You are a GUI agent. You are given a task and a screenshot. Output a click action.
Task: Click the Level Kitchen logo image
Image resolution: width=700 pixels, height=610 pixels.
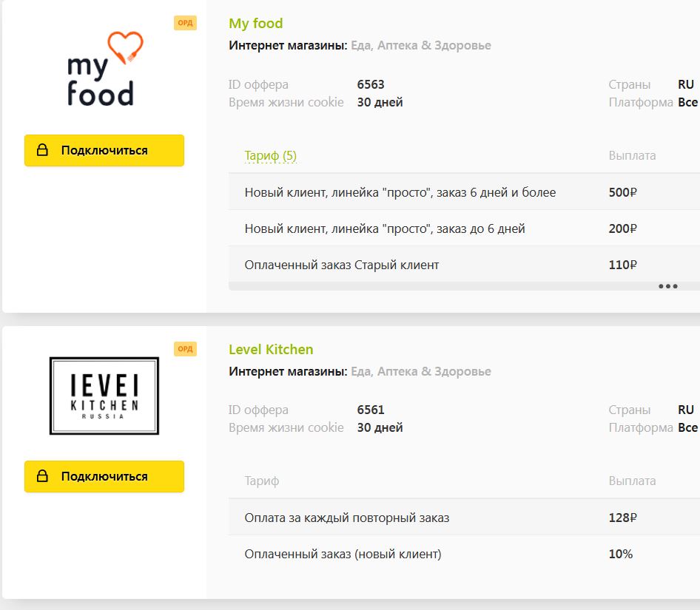point(104,396)
